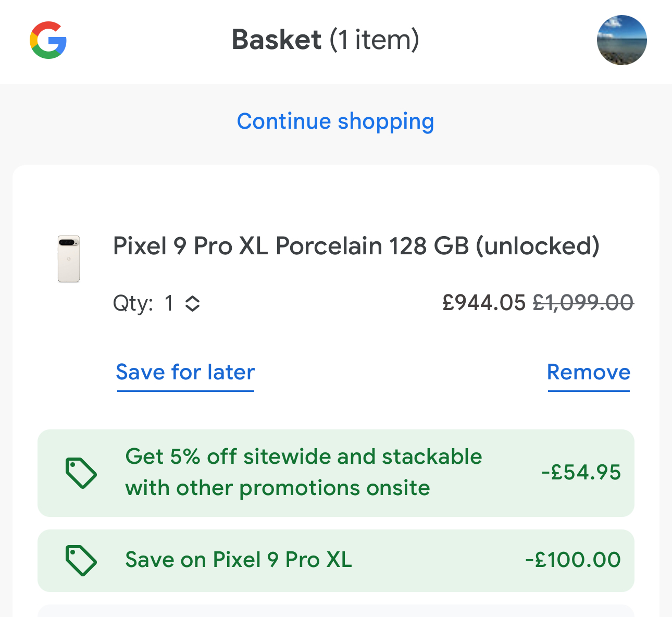Save the Pixel 9 Pro XL for later
This screenshot has width=672, height=617.
pyautogui.click(x=185, y=373)
